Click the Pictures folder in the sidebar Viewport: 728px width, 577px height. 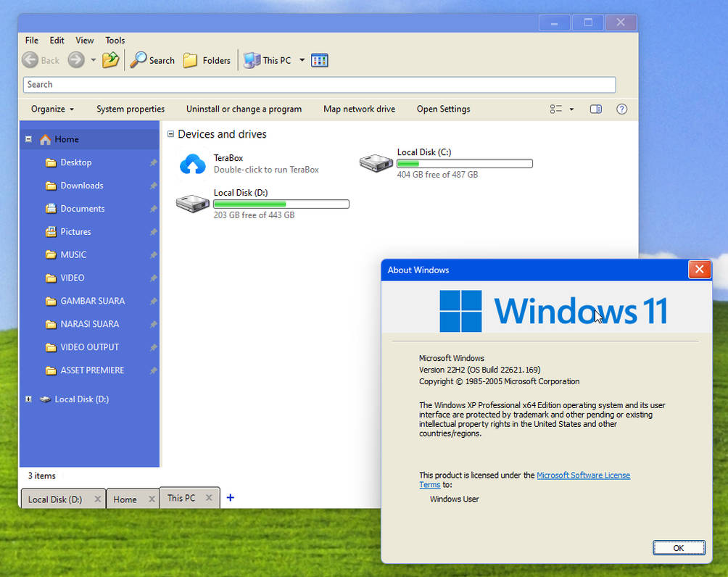pyautogui.click(x=75, y=231)
